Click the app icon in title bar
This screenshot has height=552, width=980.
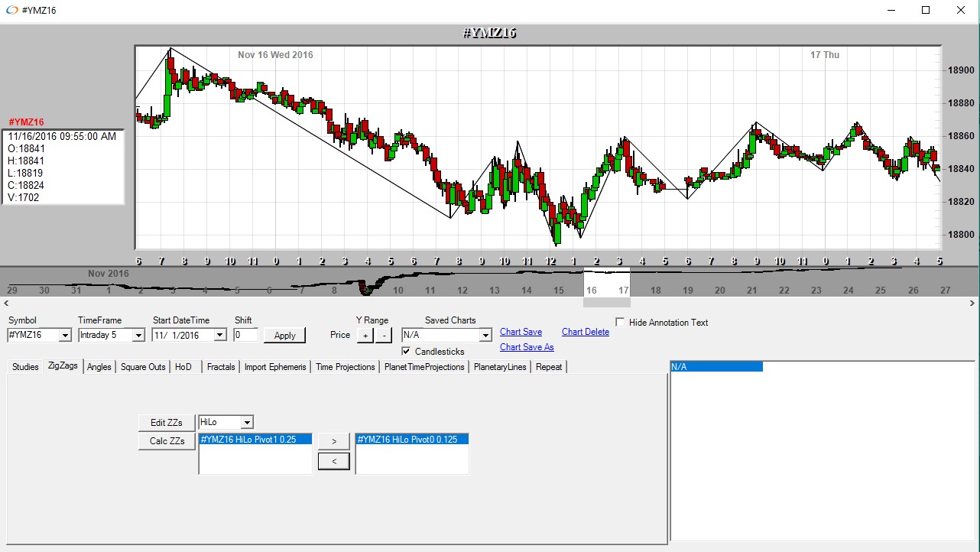point(11,11)
